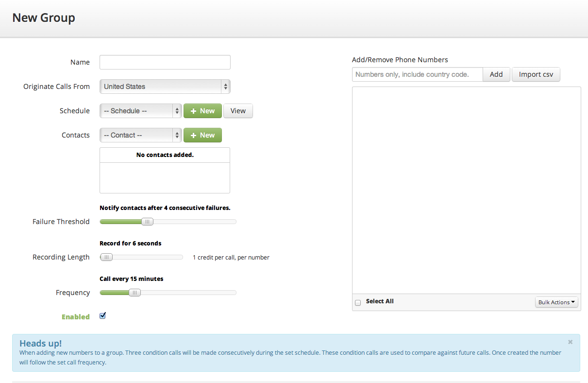The image size is (588, 383).
Task: Click the empty contacts table area
Action: 165,177
